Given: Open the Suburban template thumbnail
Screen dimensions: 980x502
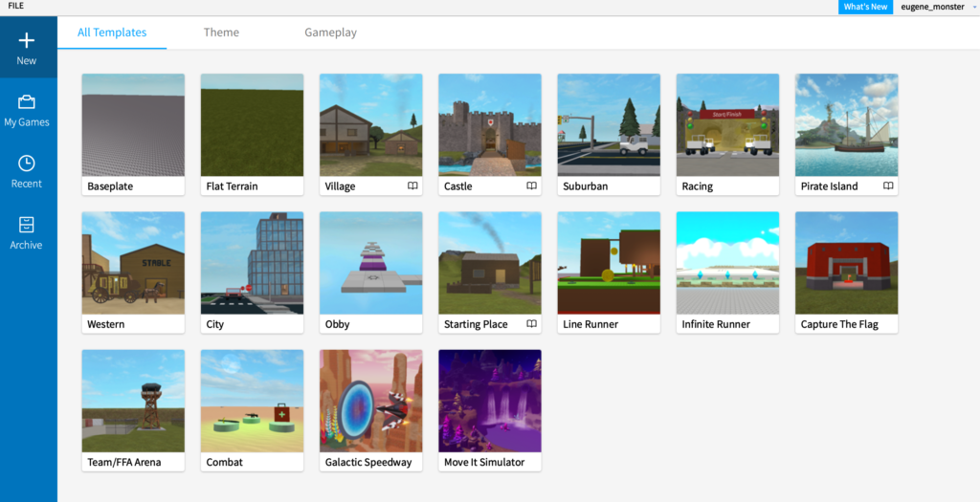Looking at the screenshot, I should tap(609, 125).
